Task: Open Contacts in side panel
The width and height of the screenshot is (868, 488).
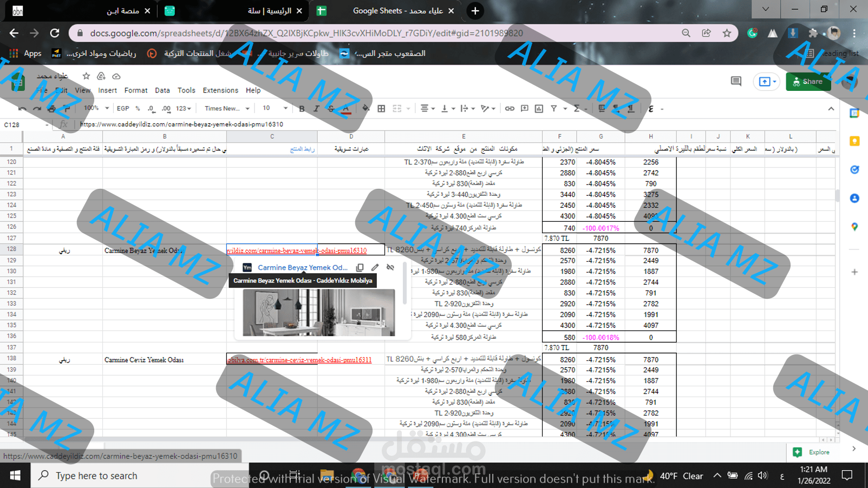Action: (x=854, y=199)
